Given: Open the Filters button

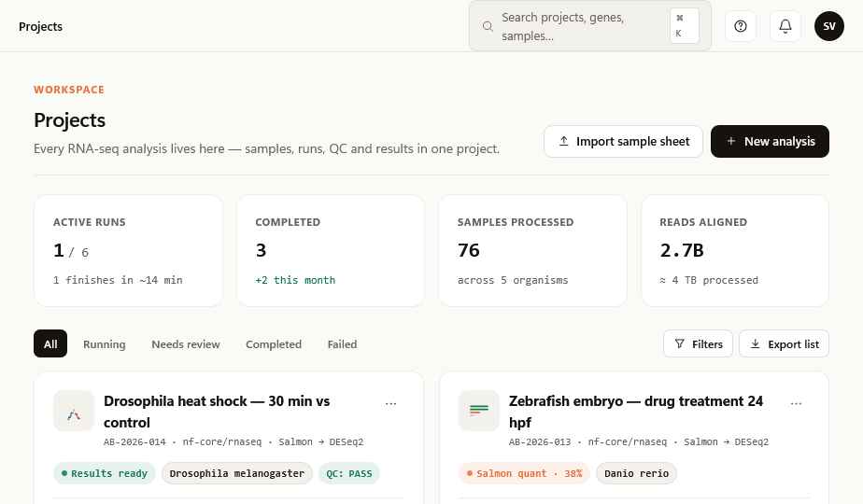Looking at the screenshot, I should click(x=698, y=343).
